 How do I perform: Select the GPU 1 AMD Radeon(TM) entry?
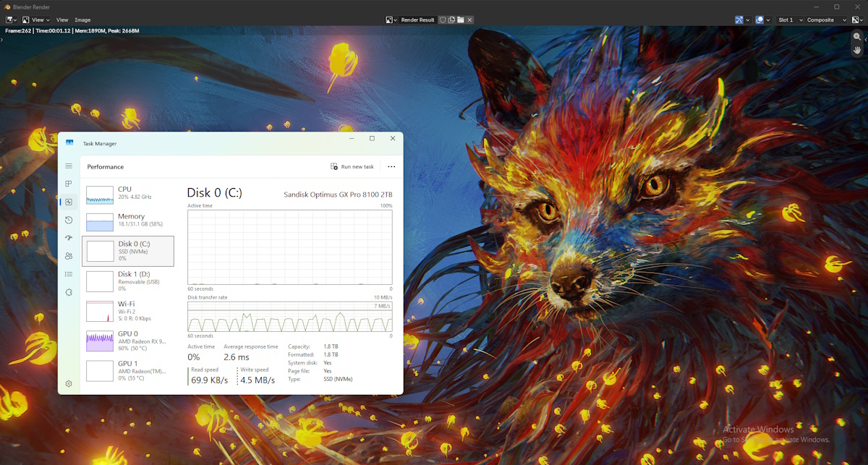pyautogui.click(x=128, y=370)
